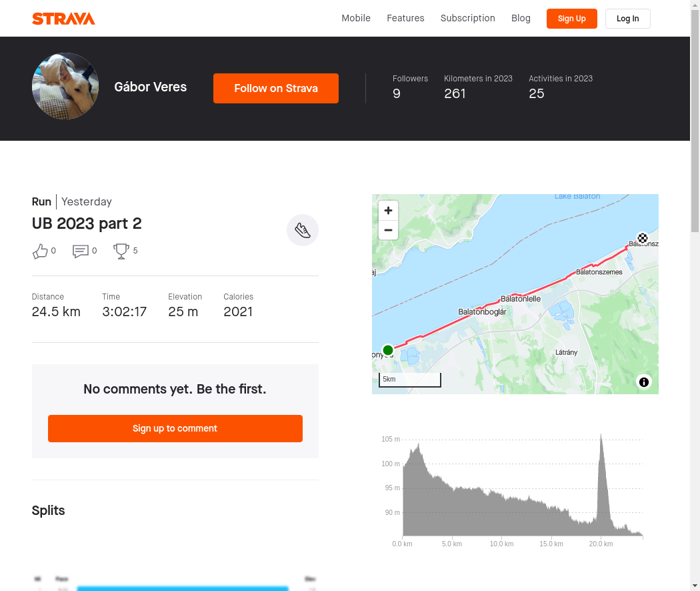Open the Mobile menu item
Viewport: 700px width, 591px height.
point(356,18)
